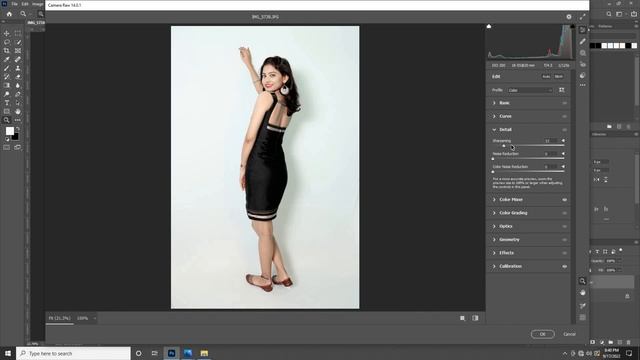This screenshot has width=640, height=360.
Task: Toggle Calibration panel visibility eye
Action: [x=564, y=266]
